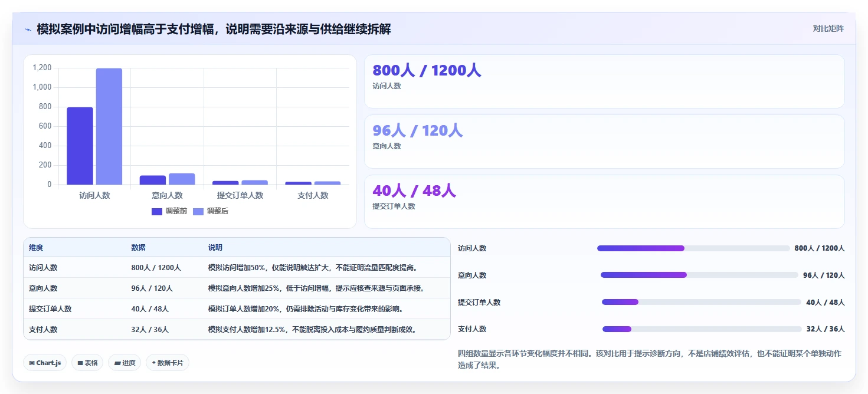Click the 提交订单人数 axis label in chart
The width and height of the screenshot is (868, 394).
tap(240, 195)
